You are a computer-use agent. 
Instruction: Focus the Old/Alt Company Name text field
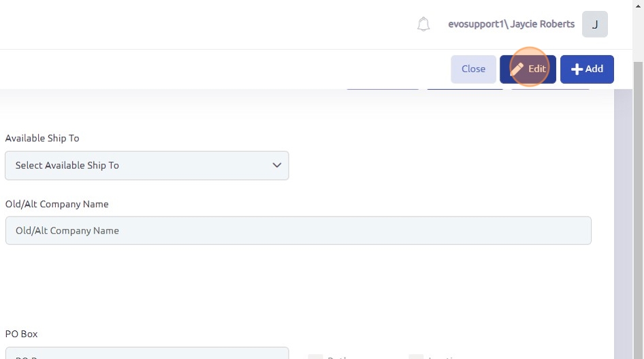click(x=297, y=230)
